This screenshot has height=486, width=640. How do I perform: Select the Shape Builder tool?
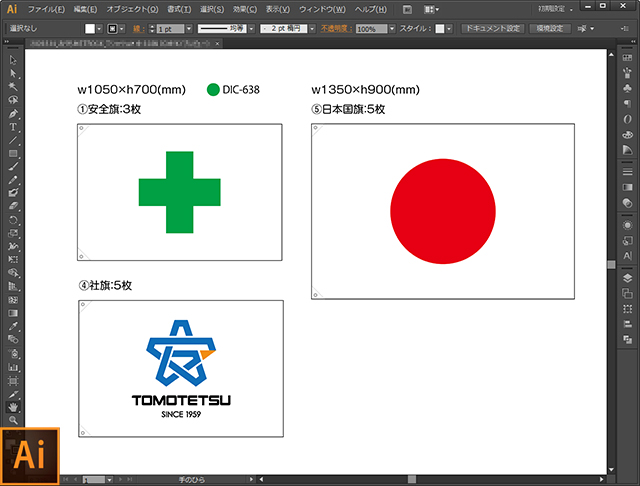[13, 273]
